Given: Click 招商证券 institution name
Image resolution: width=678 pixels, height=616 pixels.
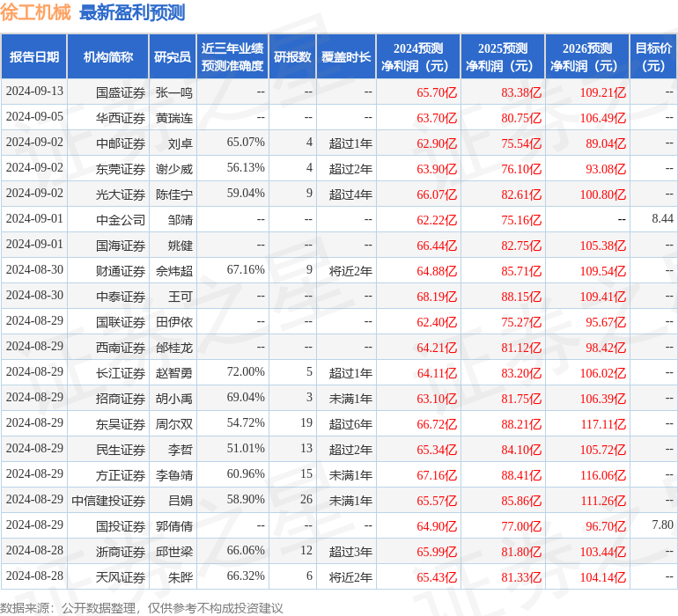Looking at the screenshot, I should point(121,399).
